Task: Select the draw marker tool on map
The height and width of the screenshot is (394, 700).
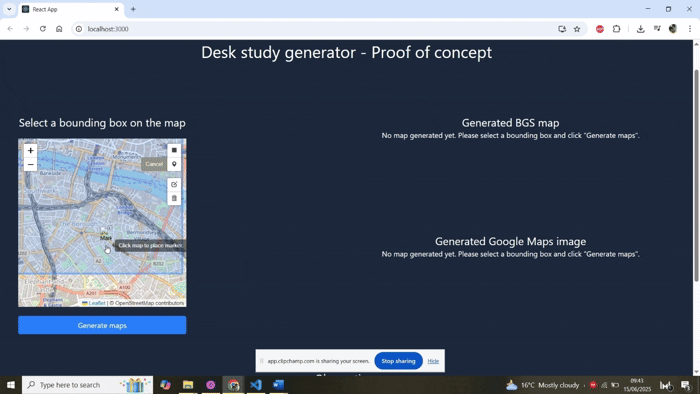Action: [x=174, y=164]
